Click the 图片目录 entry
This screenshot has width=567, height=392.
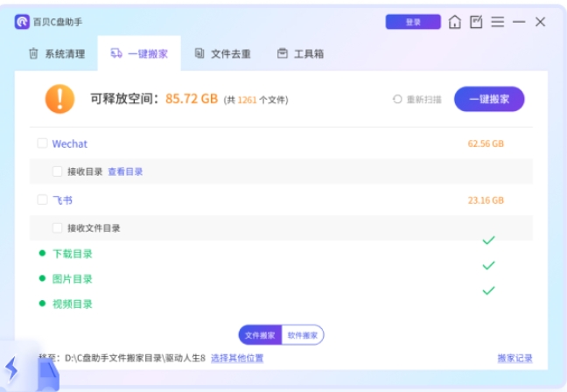(73, 279)
